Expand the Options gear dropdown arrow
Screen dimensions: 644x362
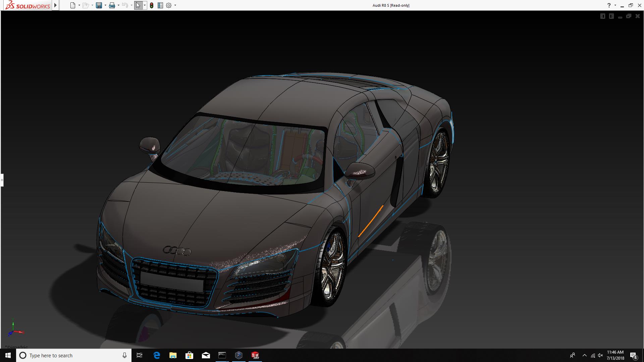point(175,5)
